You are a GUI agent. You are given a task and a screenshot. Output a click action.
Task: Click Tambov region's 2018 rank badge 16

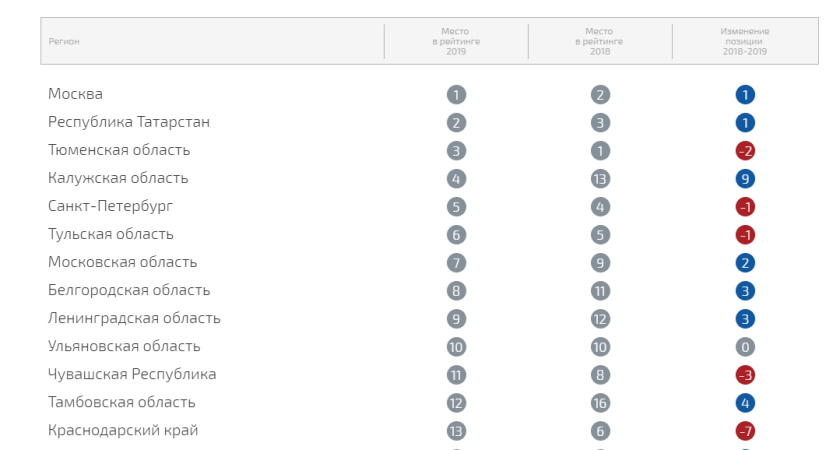(x=600, y=403)
